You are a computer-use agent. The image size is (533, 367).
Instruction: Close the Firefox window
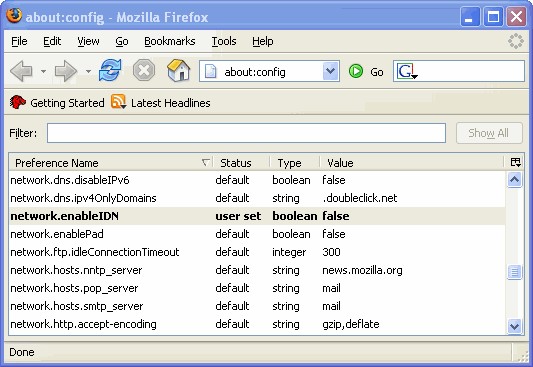coord(517,16)
